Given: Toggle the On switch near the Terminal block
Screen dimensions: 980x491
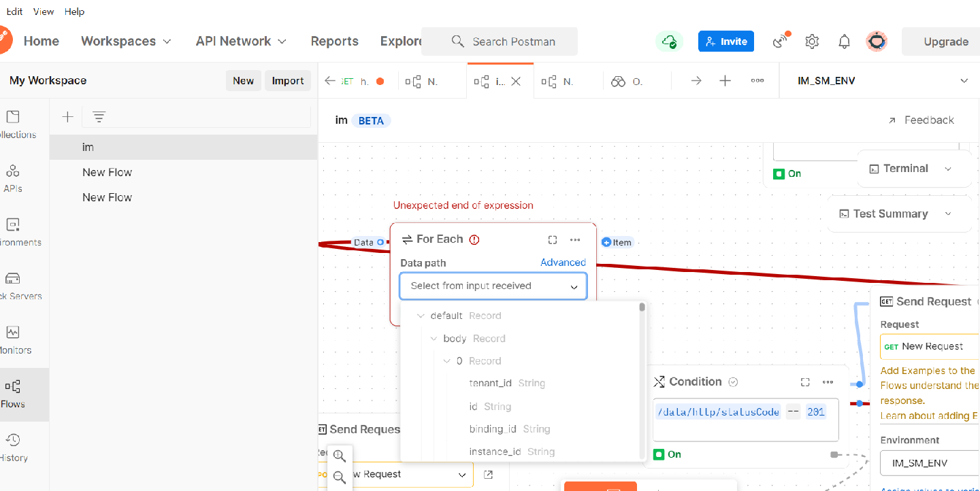Looking at the screenshot, I should 778,173.
